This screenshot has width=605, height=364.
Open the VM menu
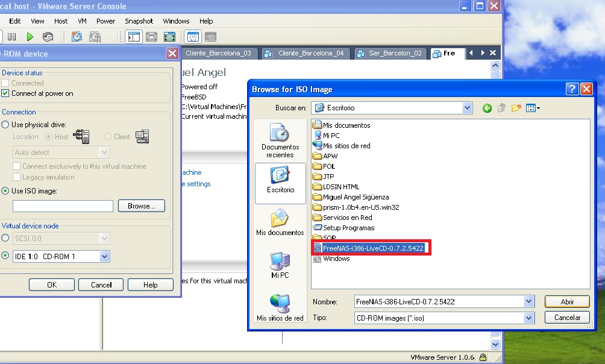click(x=82, y=21)
